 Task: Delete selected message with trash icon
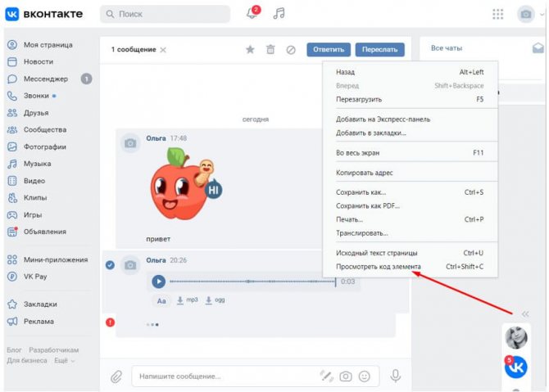[270, 50]
